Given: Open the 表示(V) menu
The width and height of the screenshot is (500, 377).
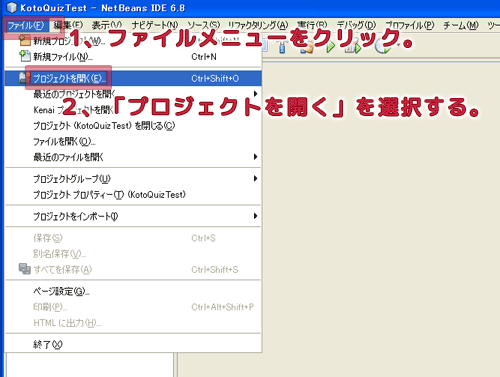Looking at the screenshot, I should pos(107,25).
